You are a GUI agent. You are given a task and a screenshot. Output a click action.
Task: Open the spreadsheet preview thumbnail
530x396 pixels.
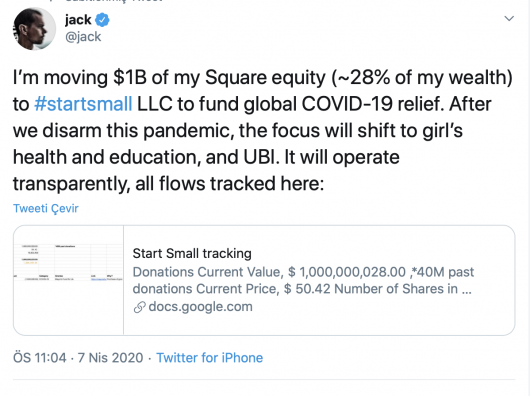tap(69, 280)
